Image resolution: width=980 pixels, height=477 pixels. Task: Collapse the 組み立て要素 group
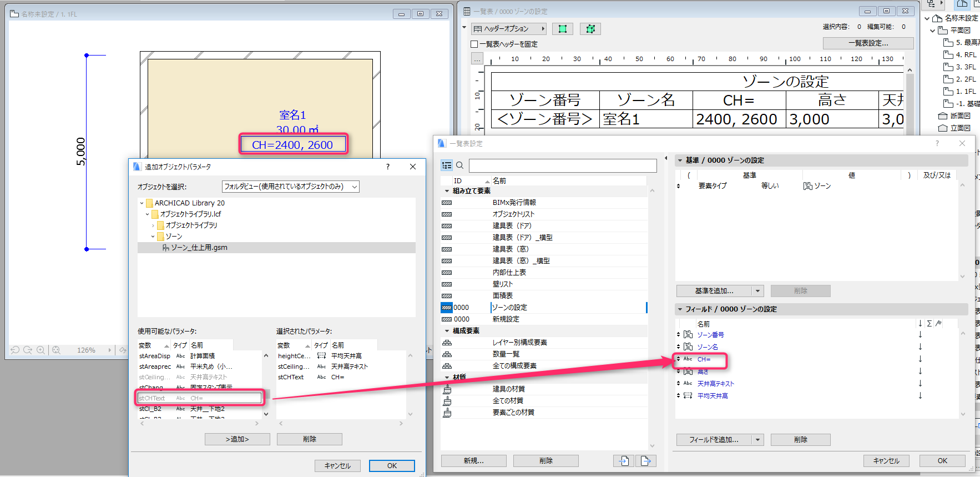click(447, 191)
